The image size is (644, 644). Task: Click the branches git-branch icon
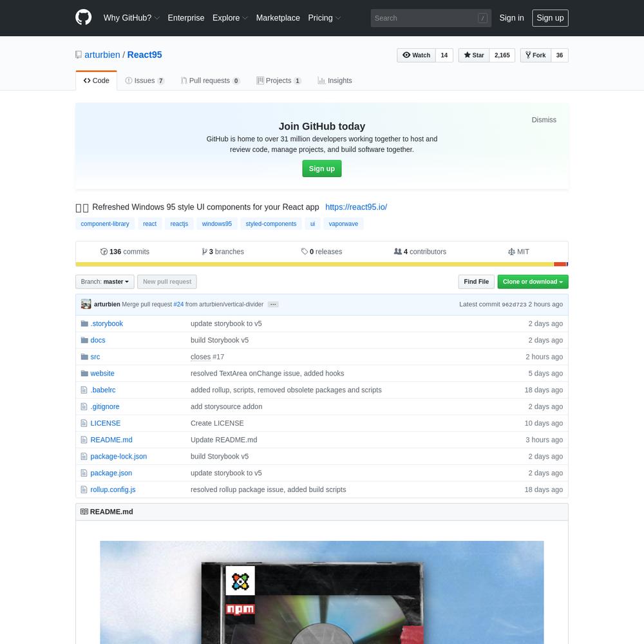(x=205, y=251)
